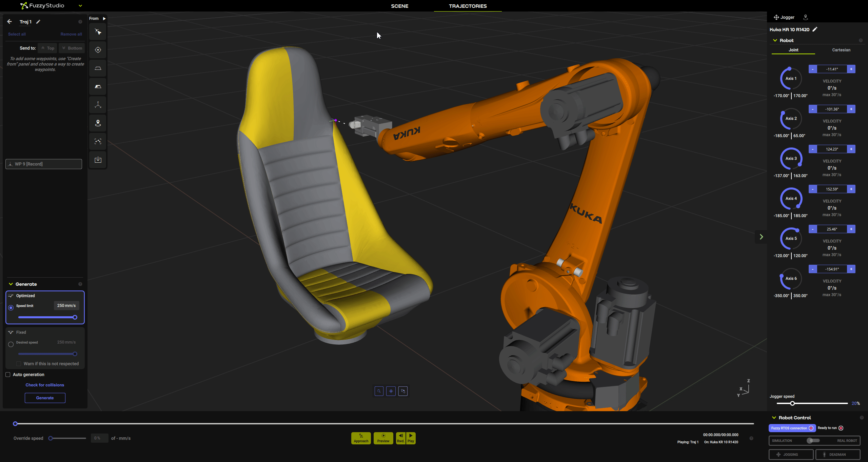Collapse the Robot Control section chevron
Viewport: 868px width, 462px height.
tap(774, 418)
